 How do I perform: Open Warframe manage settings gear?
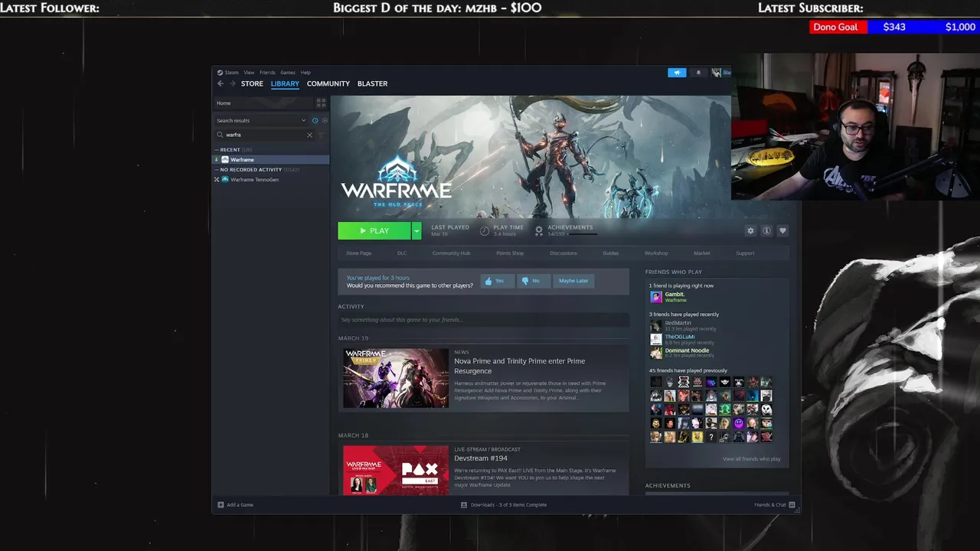[x=750, y=230]
